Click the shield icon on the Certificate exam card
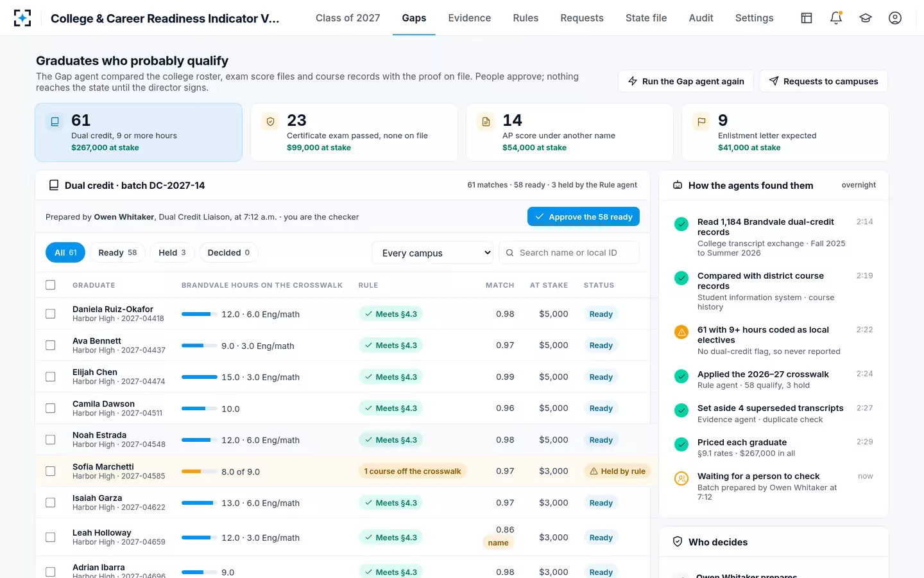 click(271, 121)
